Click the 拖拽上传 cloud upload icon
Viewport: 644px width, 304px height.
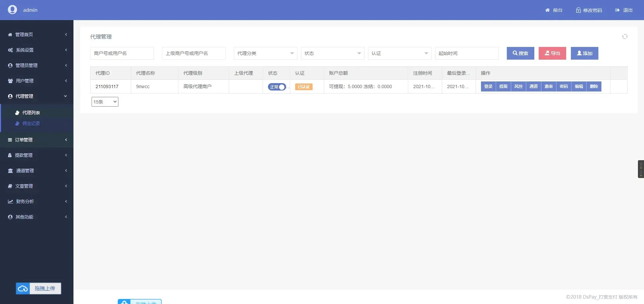click(23, 288)
